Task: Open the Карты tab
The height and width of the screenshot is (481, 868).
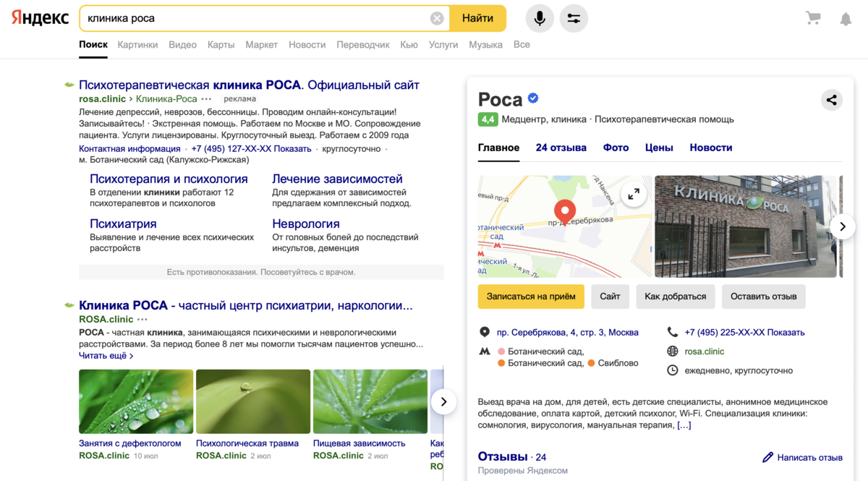Action: tap(221, 45)
